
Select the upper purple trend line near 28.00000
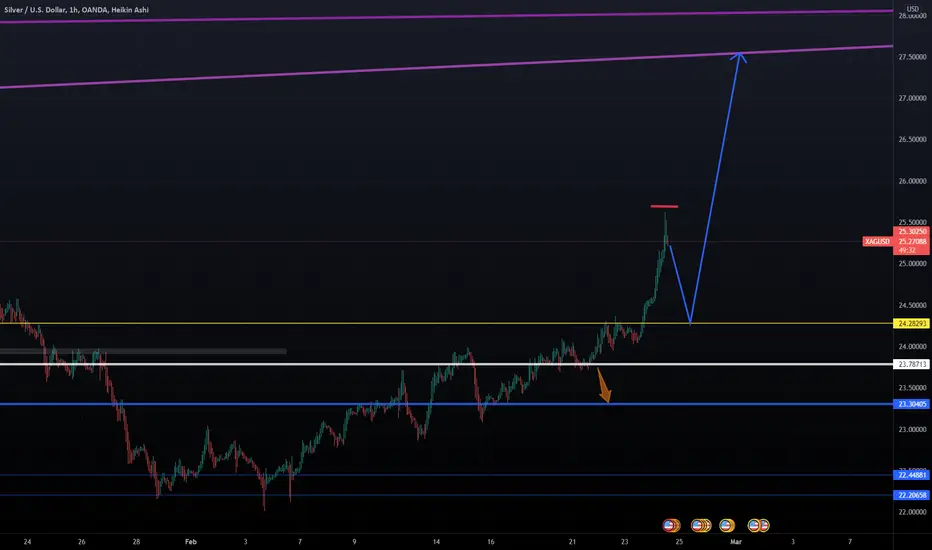click(x=446, y=16)
